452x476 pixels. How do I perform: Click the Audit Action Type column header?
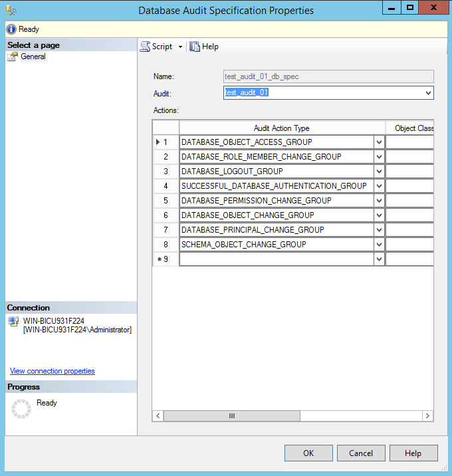281,128
